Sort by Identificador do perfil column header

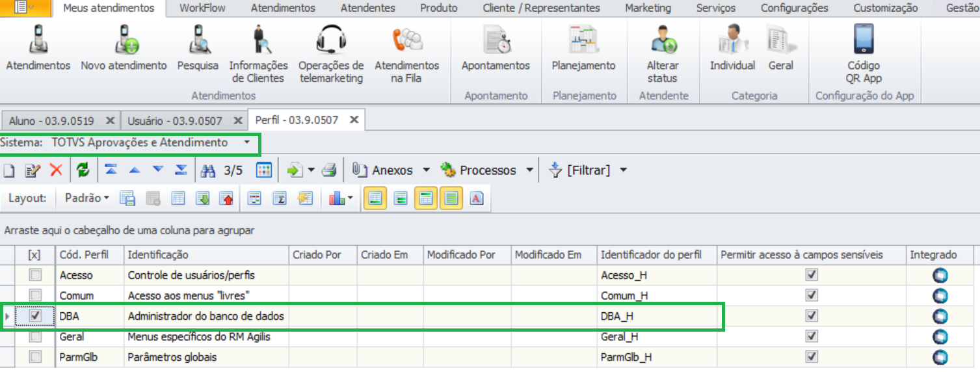(657, 255)
